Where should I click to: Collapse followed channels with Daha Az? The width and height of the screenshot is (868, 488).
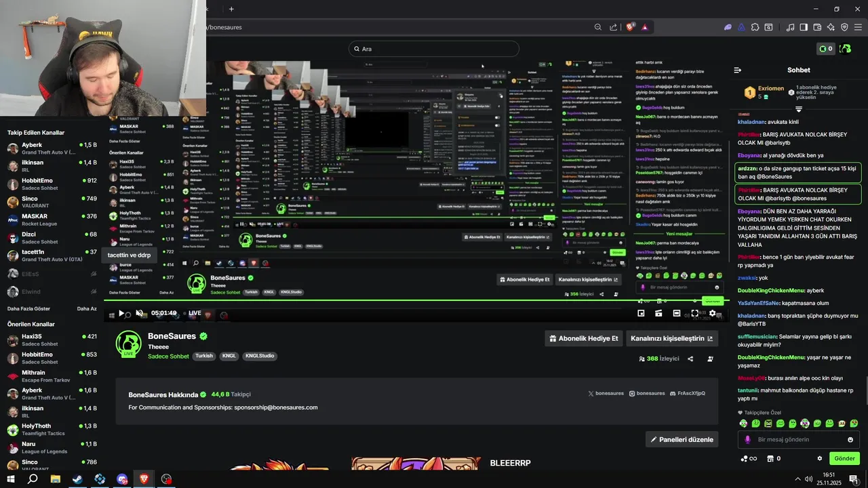click(x=87, y=308)
